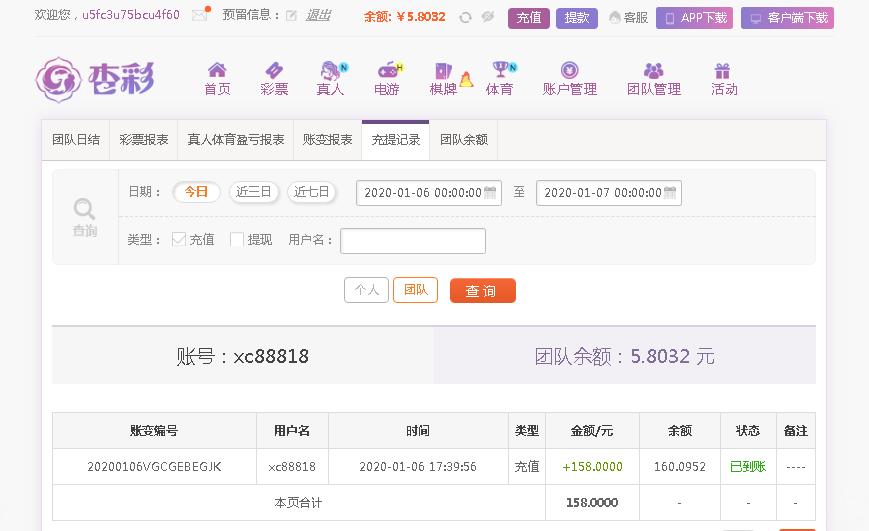The width and height of the screenshot is (869, 531).
Task: Open 彩票 lottery ticket icon
Action: pyautogui.click(x=274, y=70)
